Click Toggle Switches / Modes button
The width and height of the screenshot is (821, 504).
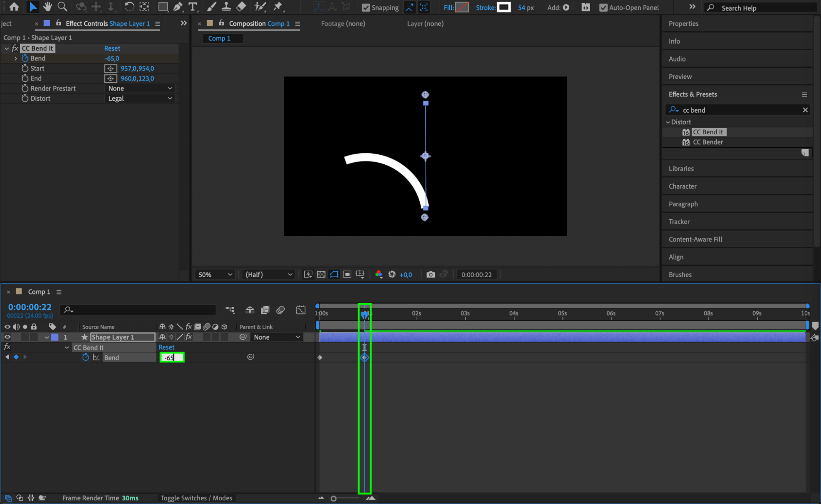click(x=196, y=498)
